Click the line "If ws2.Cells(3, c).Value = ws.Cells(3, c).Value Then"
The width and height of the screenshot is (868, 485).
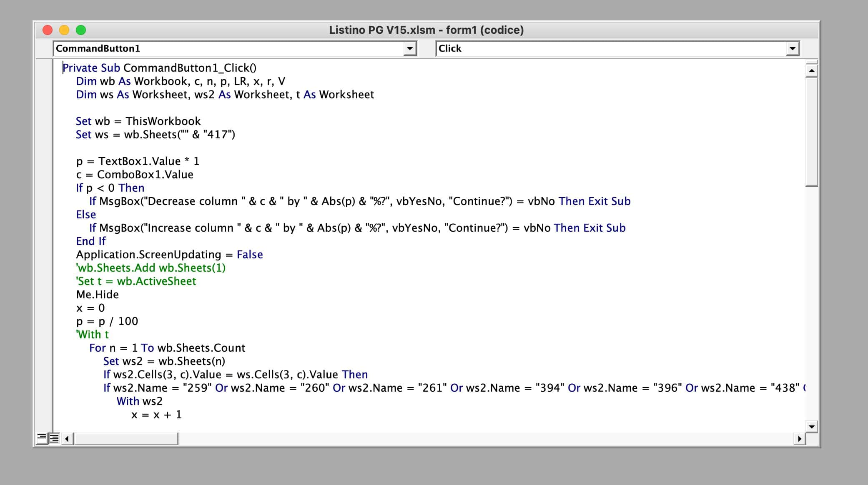(x=236, y=375)
